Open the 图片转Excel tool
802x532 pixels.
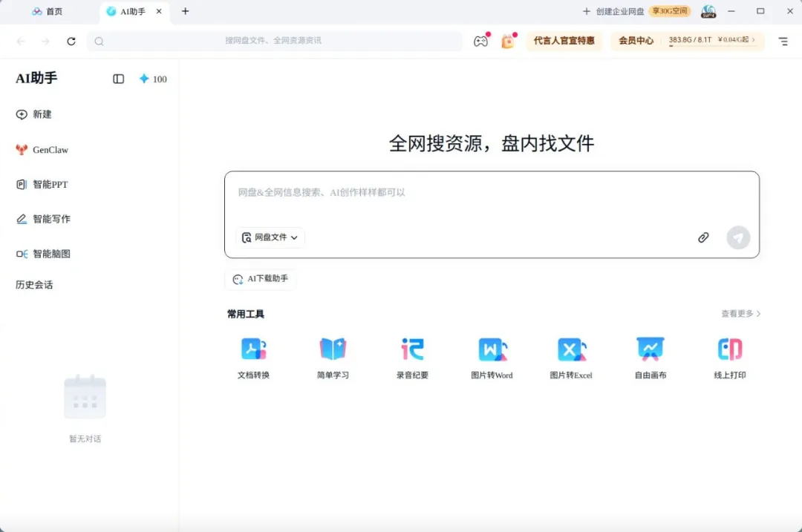(571, 358)
